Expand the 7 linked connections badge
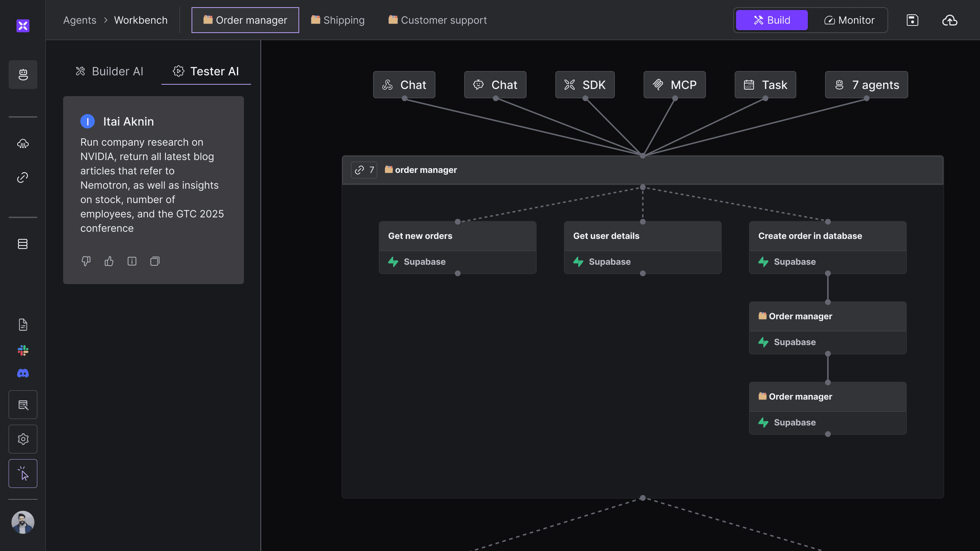 coord(364,170)
